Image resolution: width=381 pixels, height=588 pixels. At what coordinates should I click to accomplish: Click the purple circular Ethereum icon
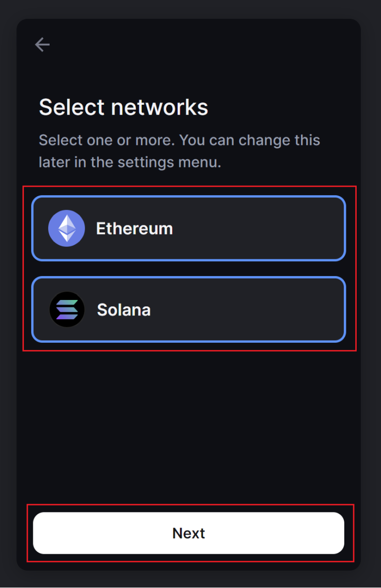[x=66, y=228]
